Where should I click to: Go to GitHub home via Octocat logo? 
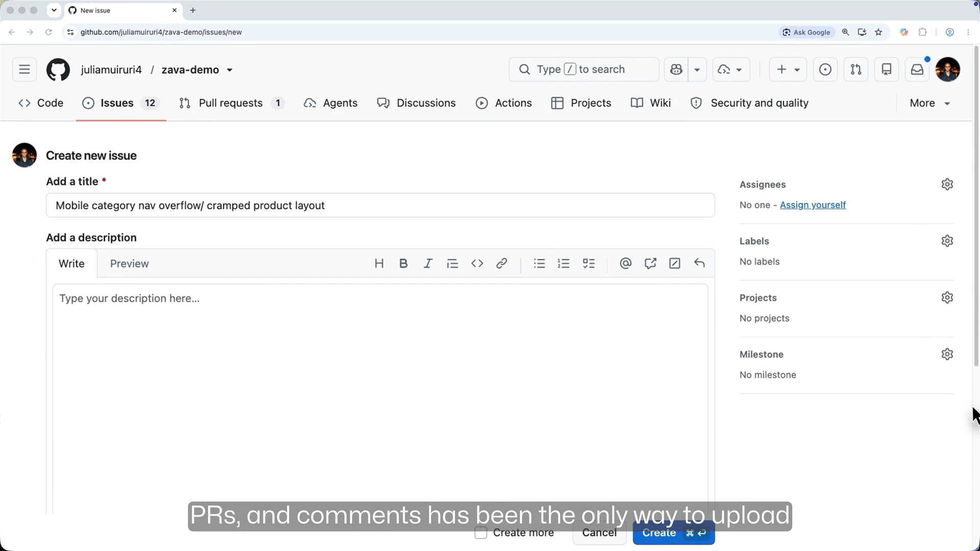tap(58, 69)
